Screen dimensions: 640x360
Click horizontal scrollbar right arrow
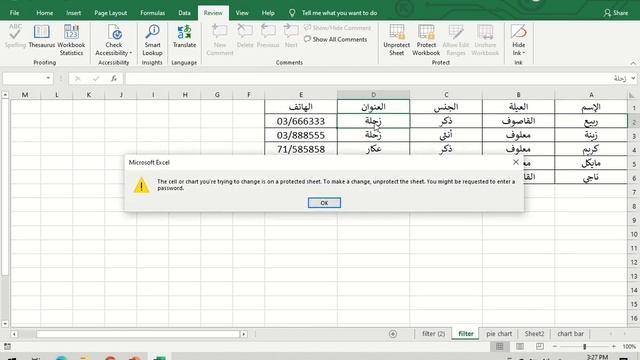pos(244,334)
